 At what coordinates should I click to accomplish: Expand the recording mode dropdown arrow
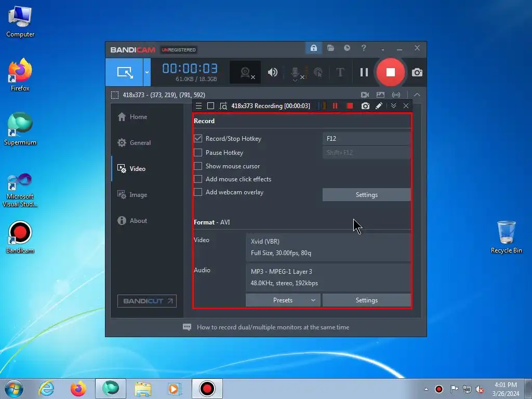tap(147, 72)
